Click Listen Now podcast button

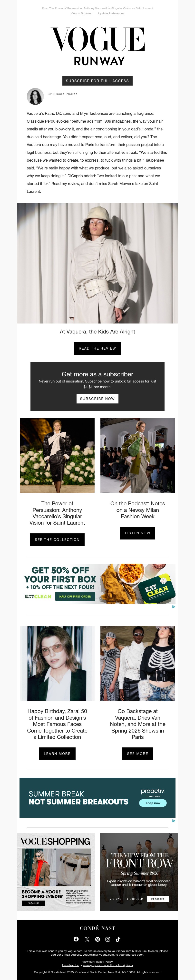(138, 533)
